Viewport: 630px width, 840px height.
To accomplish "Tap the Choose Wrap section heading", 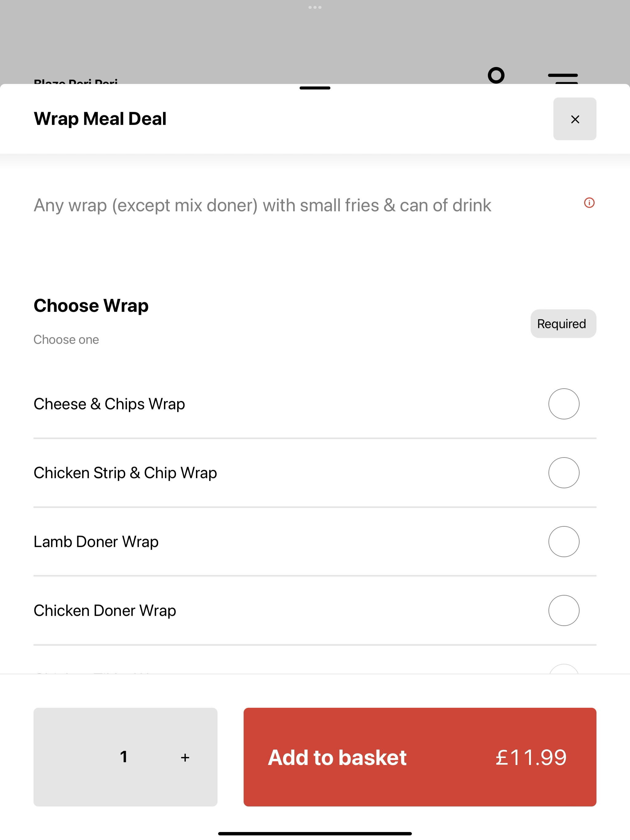I will click(x=91, y=306).
